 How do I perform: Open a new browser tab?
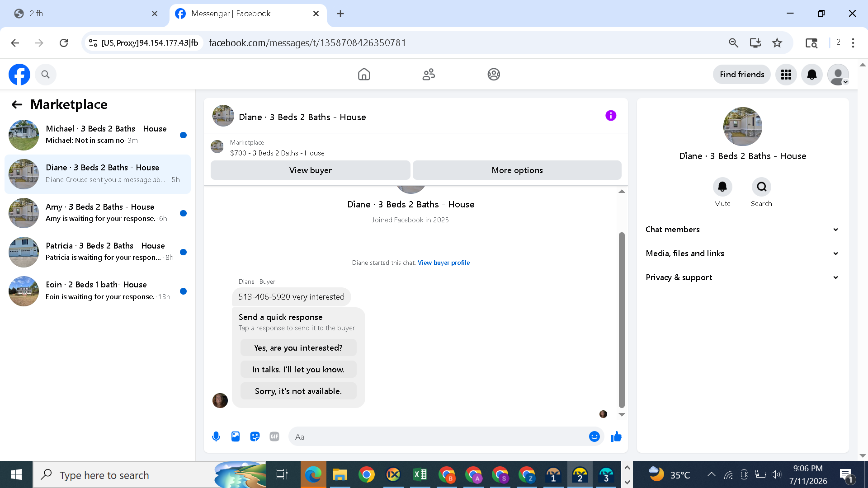click(x=340, y=14)
